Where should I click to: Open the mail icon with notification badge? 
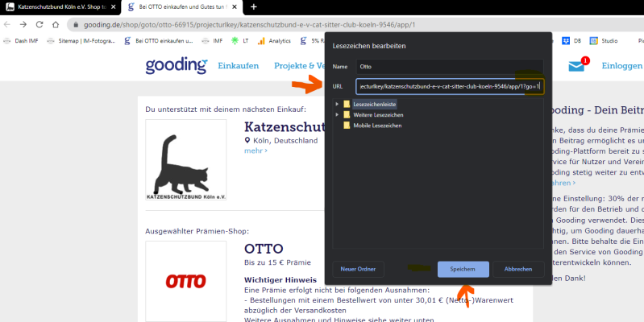pos(578,65)
